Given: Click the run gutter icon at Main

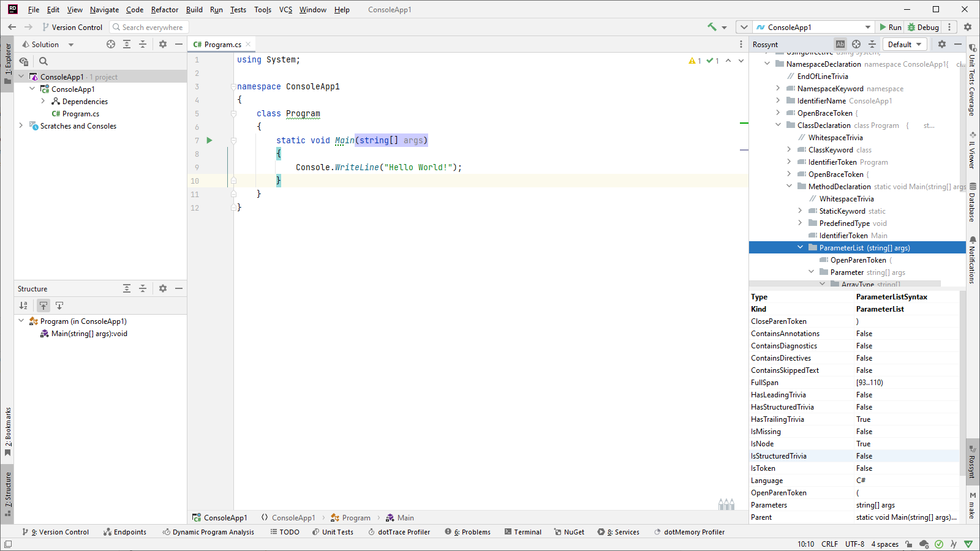Looking at the screenshot, I should click(x=209, y=140).
